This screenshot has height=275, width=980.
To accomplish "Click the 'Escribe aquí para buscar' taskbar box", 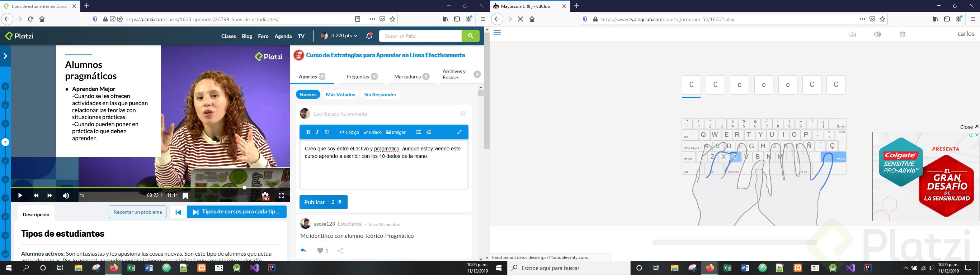I will click(x=570, y=268).
